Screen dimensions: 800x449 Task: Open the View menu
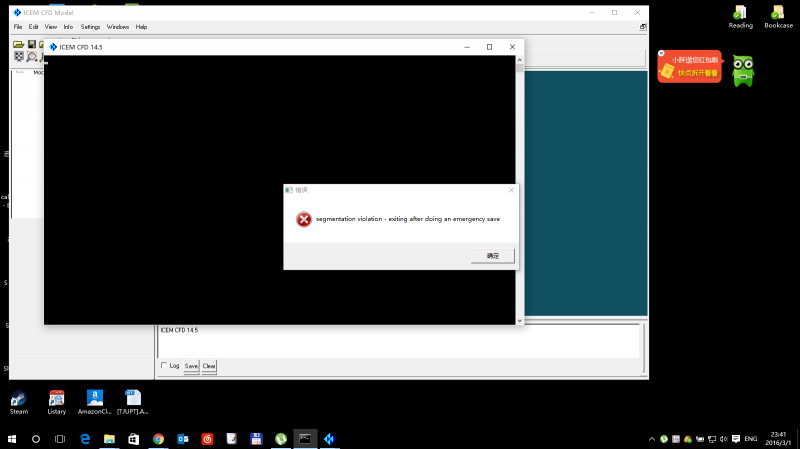coord(51,27)
